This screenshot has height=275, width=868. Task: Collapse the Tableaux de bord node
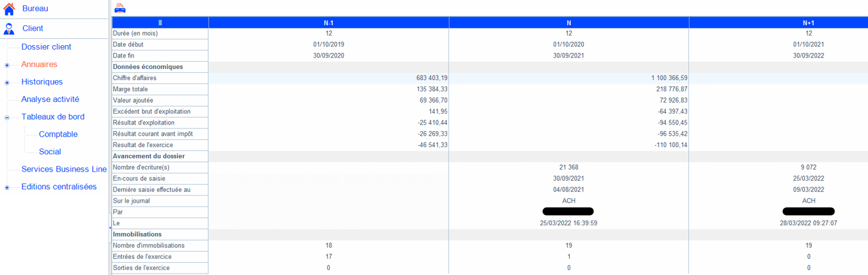(x=7, y=117)
